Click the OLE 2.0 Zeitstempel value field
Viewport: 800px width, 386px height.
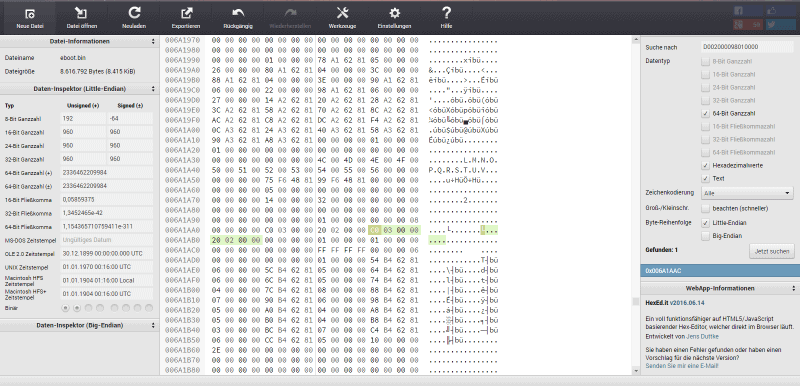[x=107, y=253]
